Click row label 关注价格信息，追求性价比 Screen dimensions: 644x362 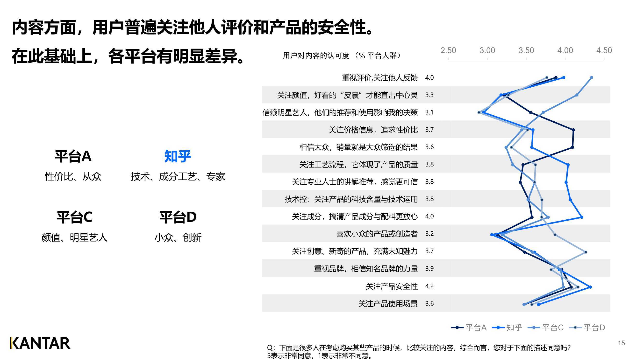[x=373, y=130]
